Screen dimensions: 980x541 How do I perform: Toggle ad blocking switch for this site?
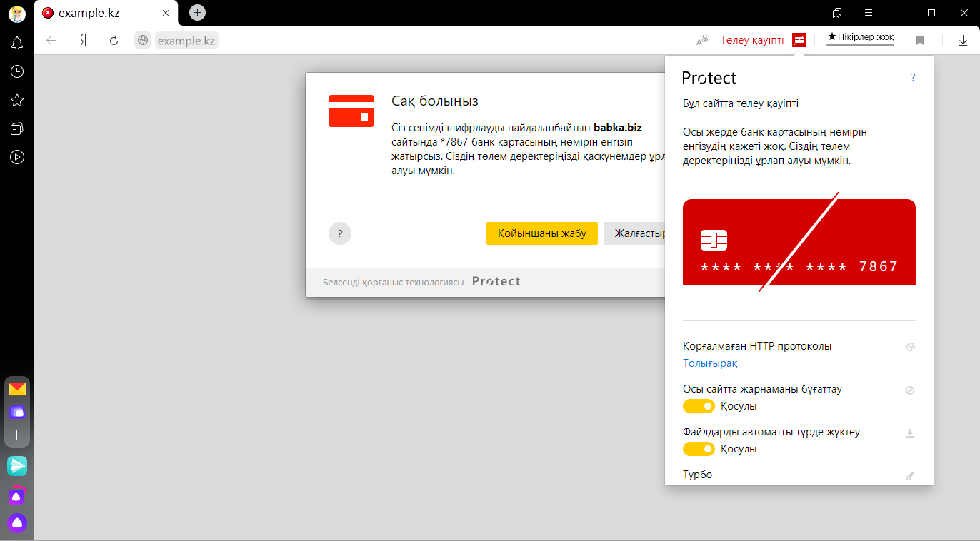(x=699, y=406)
